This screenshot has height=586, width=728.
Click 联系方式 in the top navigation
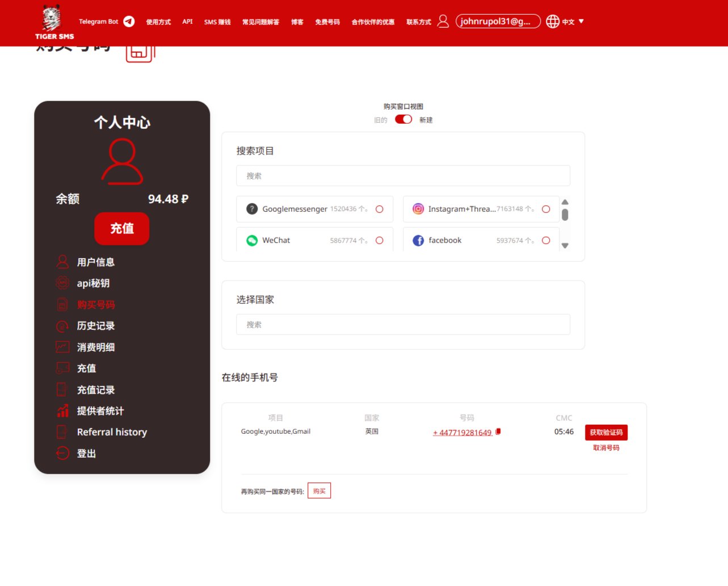(x=419, y=22)
